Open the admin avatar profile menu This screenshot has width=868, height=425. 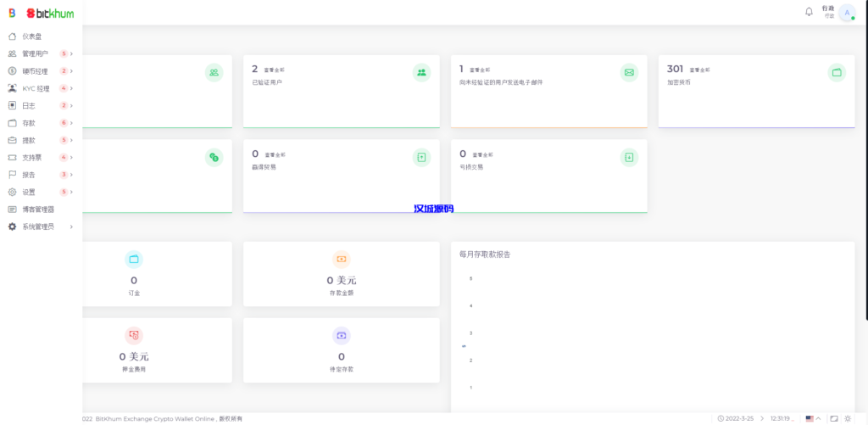click(847, 12)
